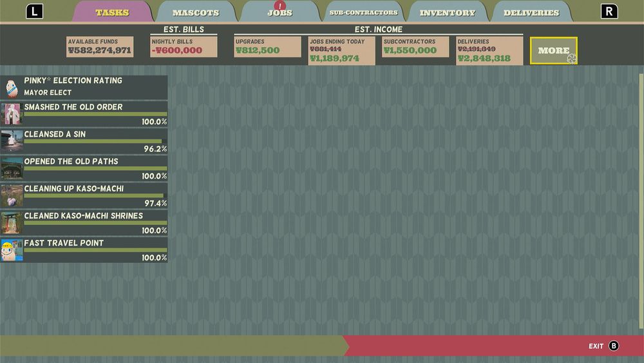
Task: Click the B button exit icon
Action: pyautogui.click(x=614, y=346)
